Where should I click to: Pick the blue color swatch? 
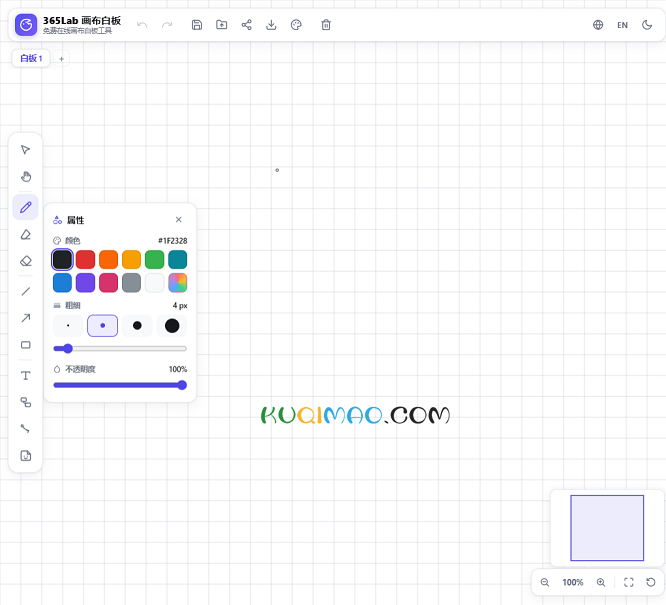[x=62, y=283]
